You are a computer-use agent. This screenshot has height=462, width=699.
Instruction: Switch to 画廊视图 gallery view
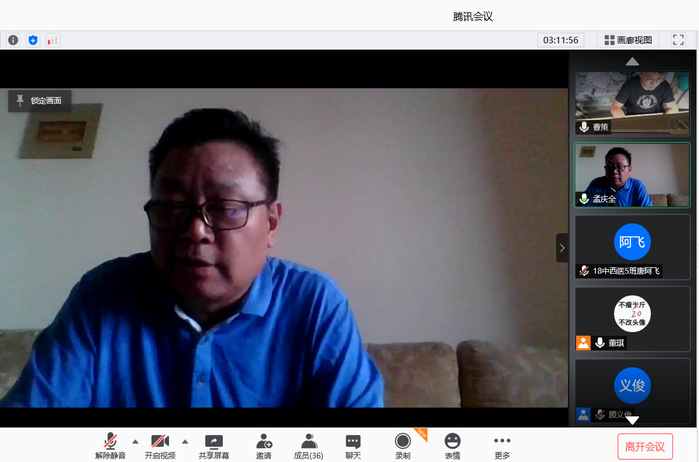click(628, 40)
